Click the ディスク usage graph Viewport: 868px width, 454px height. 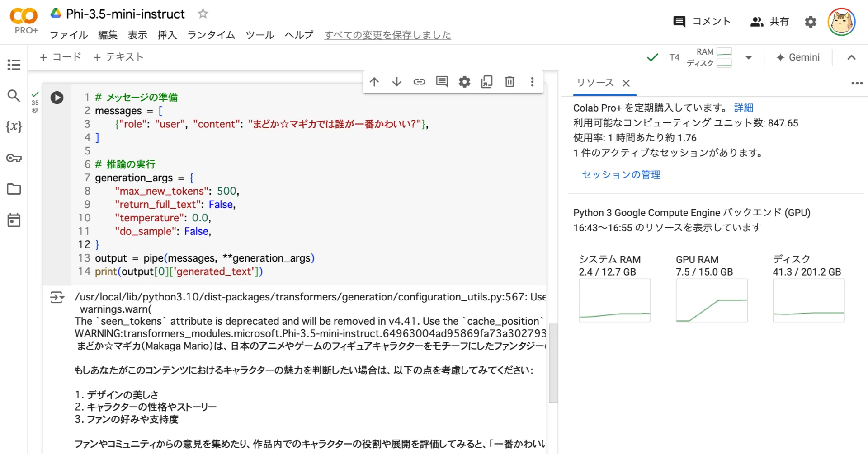[x=809, y=300]
